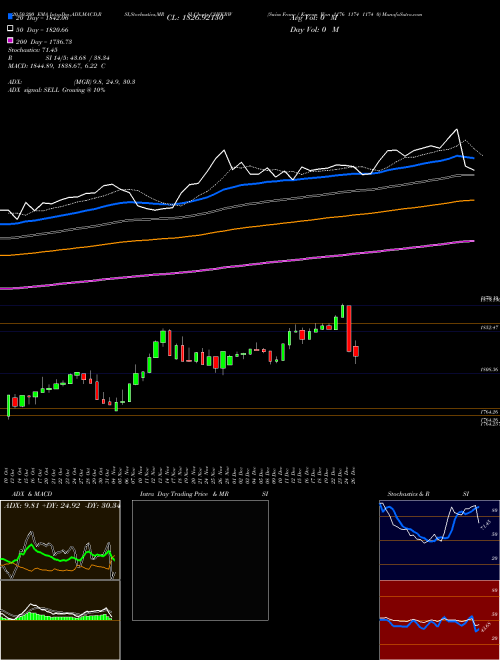This screenshot has height=660, width=500.
Task: Click the 1832.47 price axis label
Action: click(x=490, y=327)
